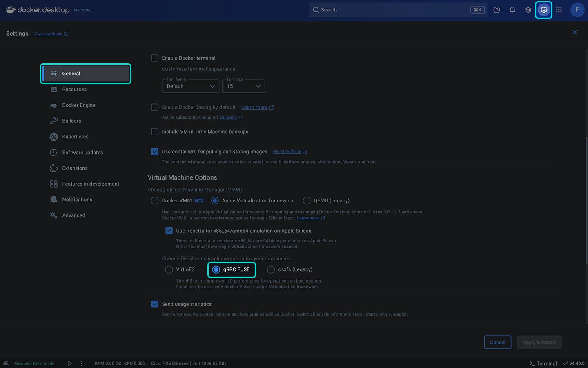
Task: Open the Font family dropdown
Action: (190, 86)
